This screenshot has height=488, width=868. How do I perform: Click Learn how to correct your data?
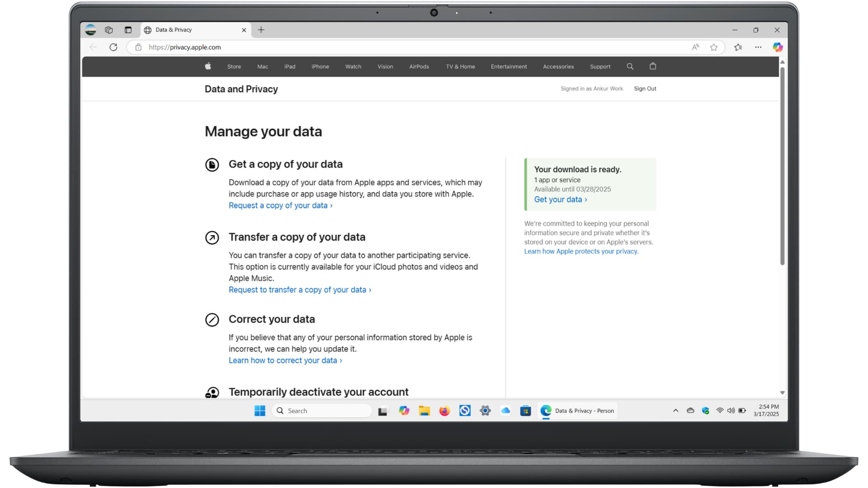click(x=285, y=361)
